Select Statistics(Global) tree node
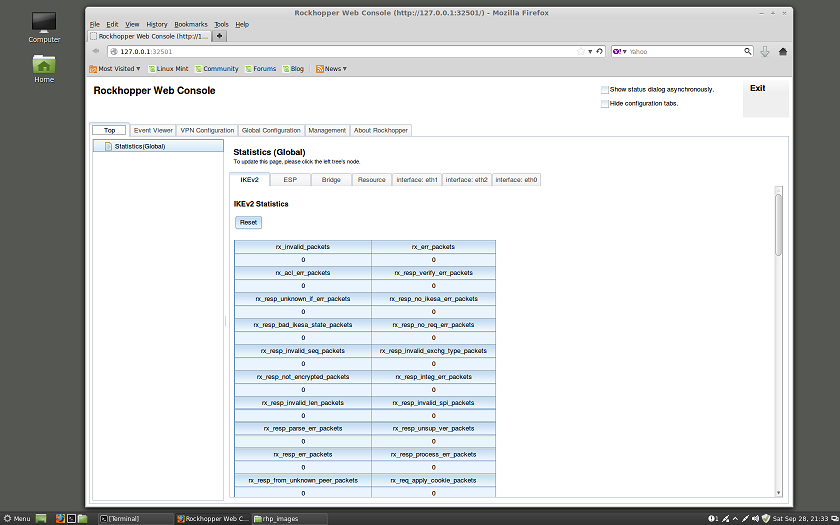The image size is (840, 525). pyautogui.click(x=139, y=146)
